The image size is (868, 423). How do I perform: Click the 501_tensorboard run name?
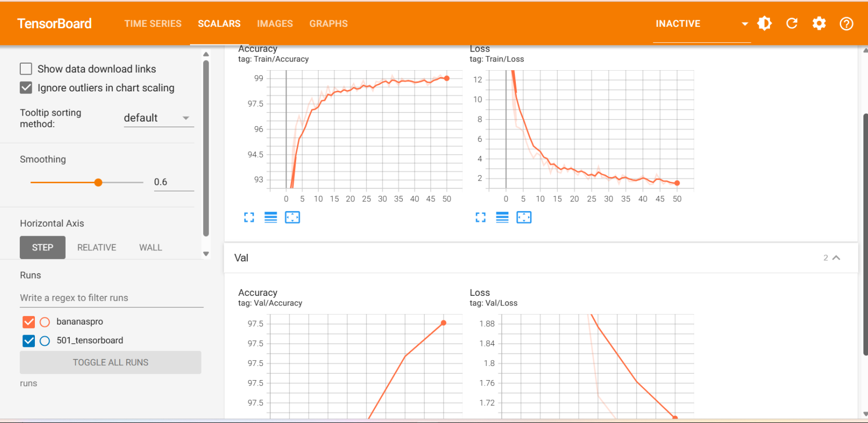90,341
